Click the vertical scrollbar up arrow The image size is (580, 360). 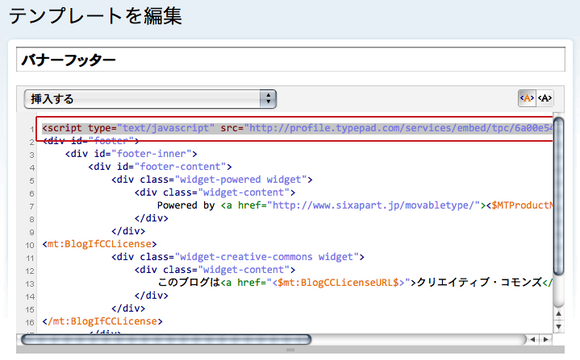point(559,314)
